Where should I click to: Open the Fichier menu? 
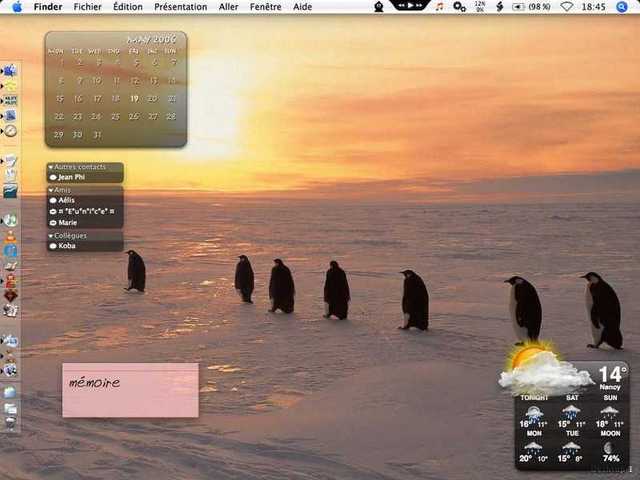click(87, 7)
